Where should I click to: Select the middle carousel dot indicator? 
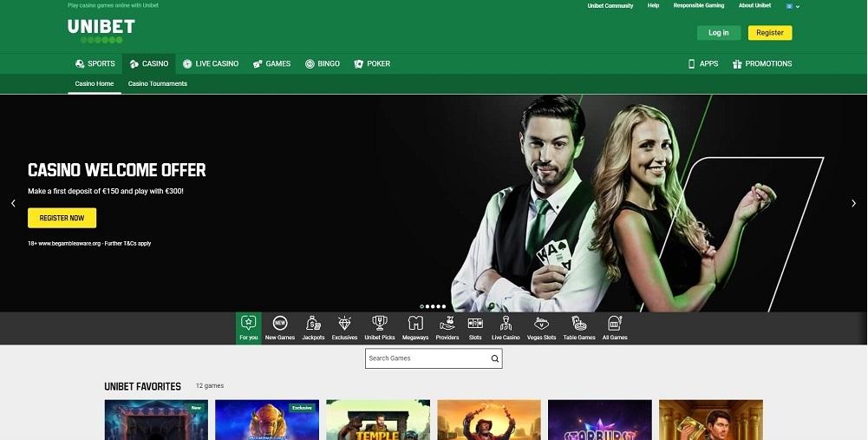click(433, 306)
